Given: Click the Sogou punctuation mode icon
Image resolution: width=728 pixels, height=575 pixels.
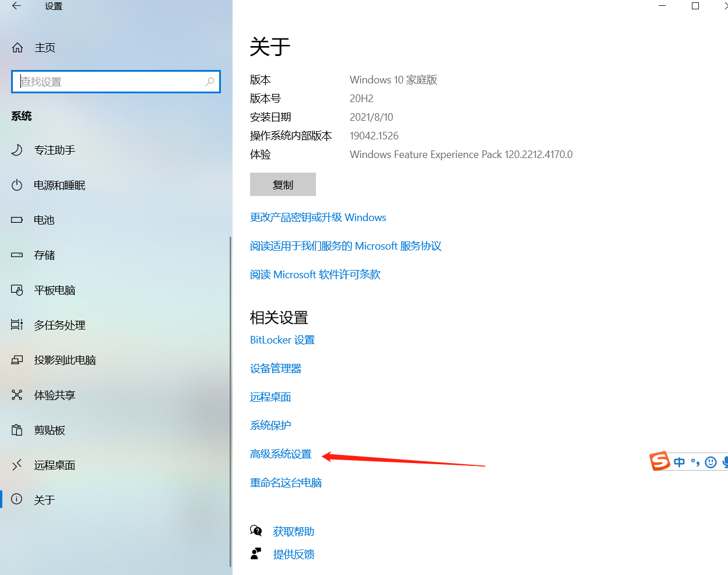Looking at the screenshot, I should [x=695, y=462].
